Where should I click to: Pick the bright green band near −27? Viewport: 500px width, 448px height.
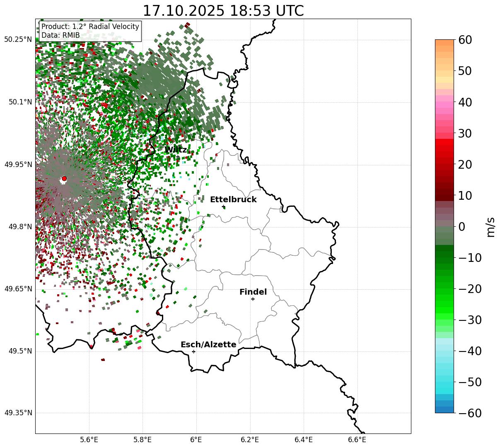coord(444,310)
